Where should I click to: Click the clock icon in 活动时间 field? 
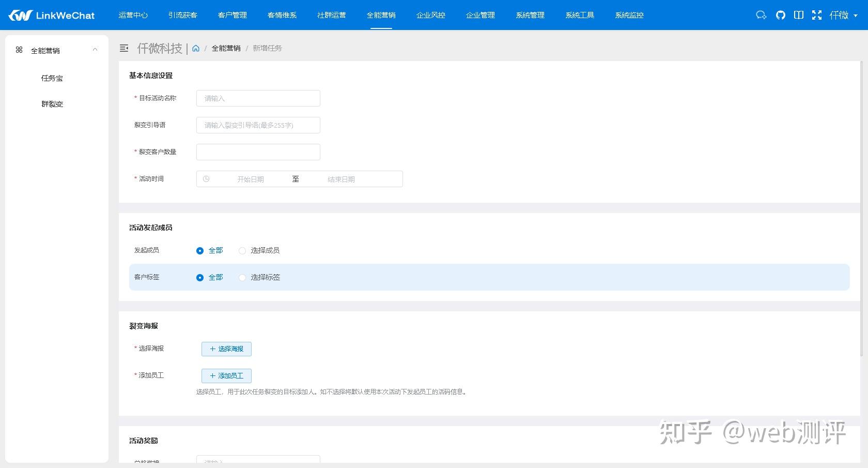tap(207, 179)
